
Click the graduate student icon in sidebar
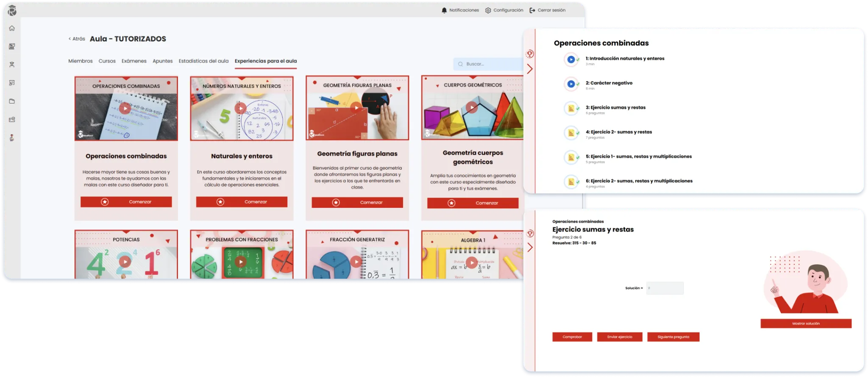pos(12,65)
